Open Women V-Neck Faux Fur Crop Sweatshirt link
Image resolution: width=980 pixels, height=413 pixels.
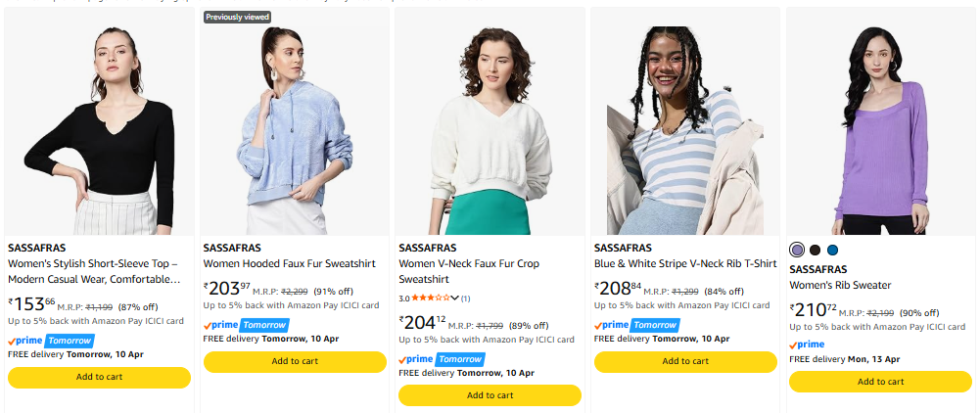(x=468, y=271)
